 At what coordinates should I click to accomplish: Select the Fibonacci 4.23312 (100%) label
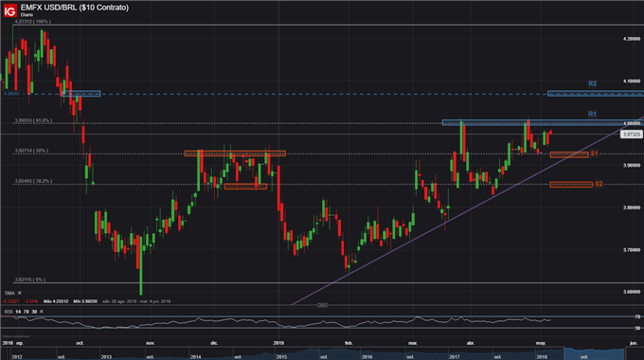tap(32, 22)
